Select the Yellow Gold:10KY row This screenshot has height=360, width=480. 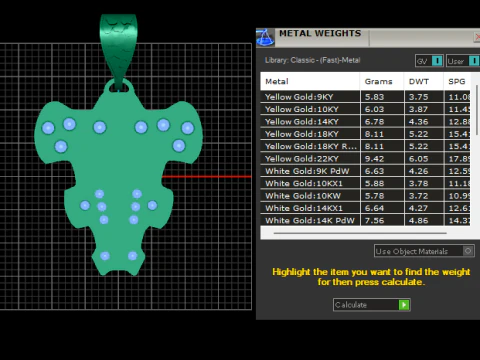click(x=365, y=109)
